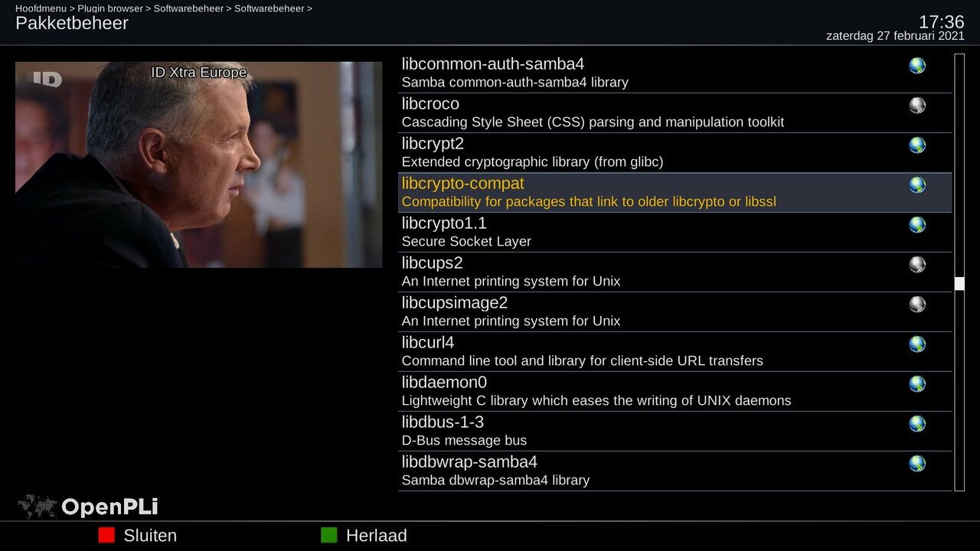980x551 pixels.
Task: Click the breadcrumb path Hoofdmenu > Plugin browser
Action: point(79,8)
